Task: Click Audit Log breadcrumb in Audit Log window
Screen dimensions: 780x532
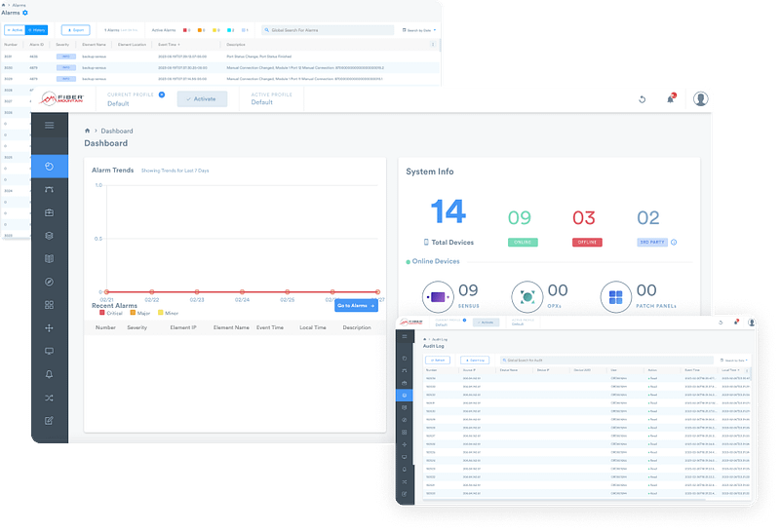Action: tap(440, 339)
